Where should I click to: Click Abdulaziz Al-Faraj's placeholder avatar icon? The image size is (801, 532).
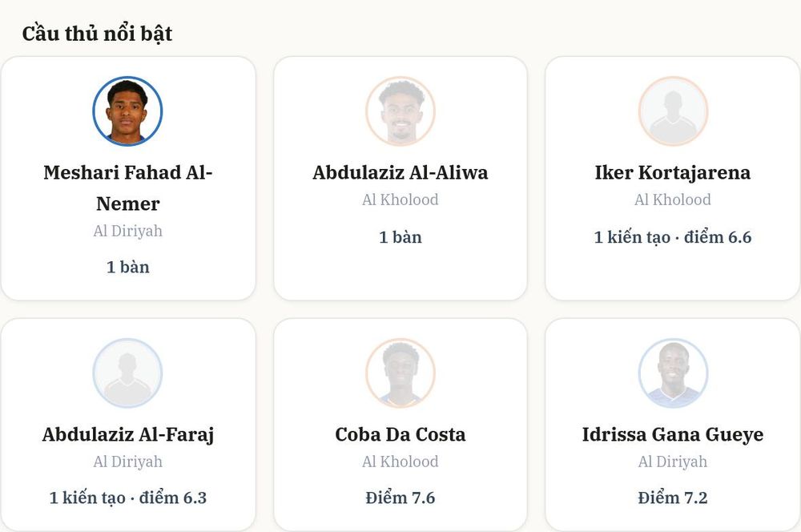point(127,373)
